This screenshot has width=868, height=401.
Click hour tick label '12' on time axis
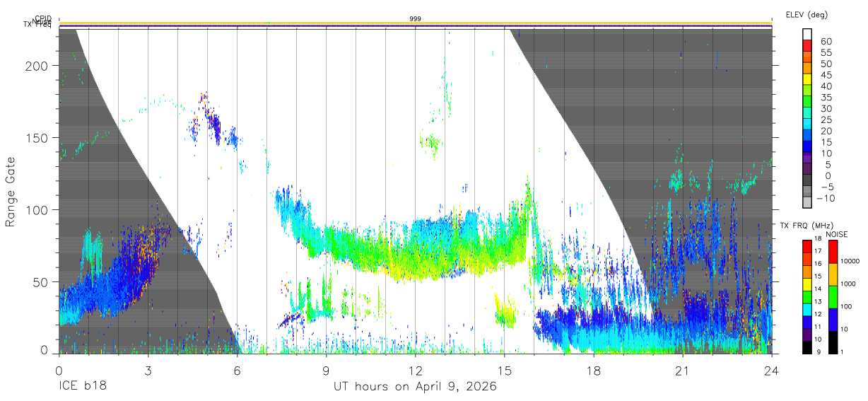(x=415, y=371)
